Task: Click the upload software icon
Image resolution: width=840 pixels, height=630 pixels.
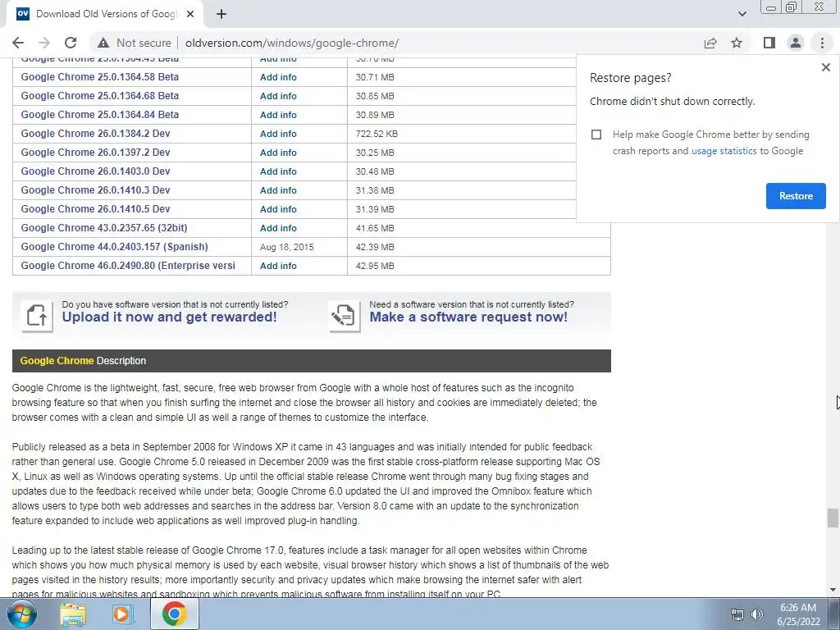Action: pos(37,316)
